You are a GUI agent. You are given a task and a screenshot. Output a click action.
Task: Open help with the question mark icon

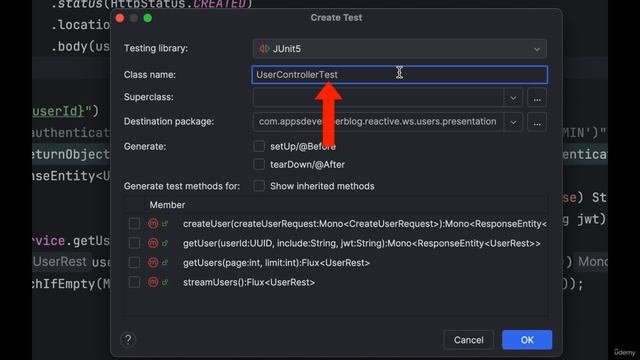tap(128, 340)
